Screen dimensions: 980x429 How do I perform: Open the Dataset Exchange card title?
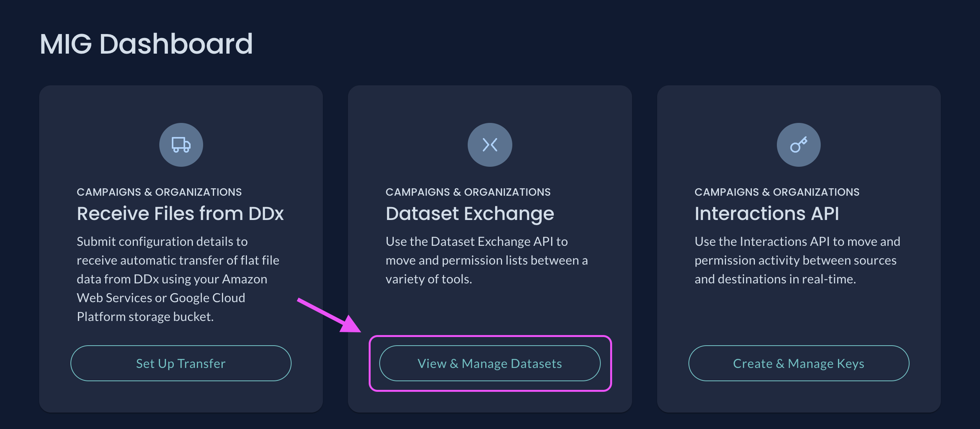(470, 214)
